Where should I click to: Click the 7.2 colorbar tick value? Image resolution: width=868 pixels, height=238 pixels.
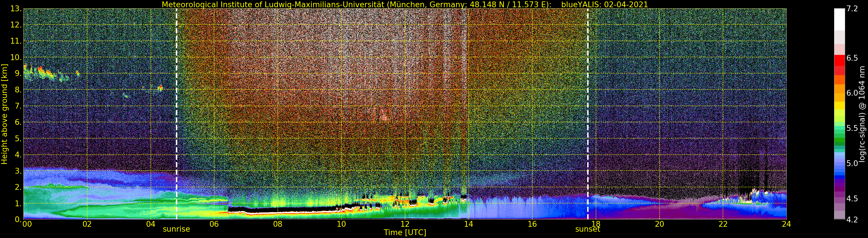coord(852,9)
